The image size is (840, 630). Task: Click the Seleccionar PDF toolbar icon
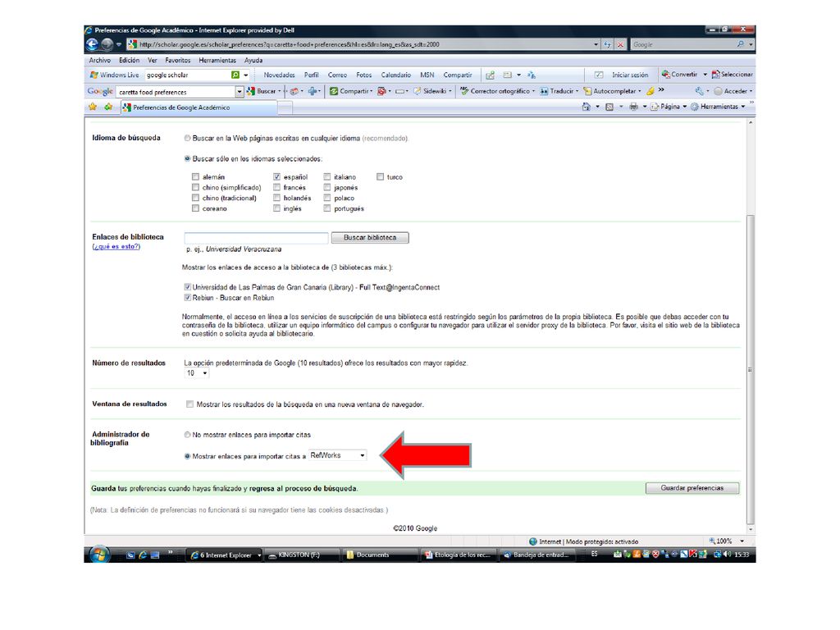point(715,75)
